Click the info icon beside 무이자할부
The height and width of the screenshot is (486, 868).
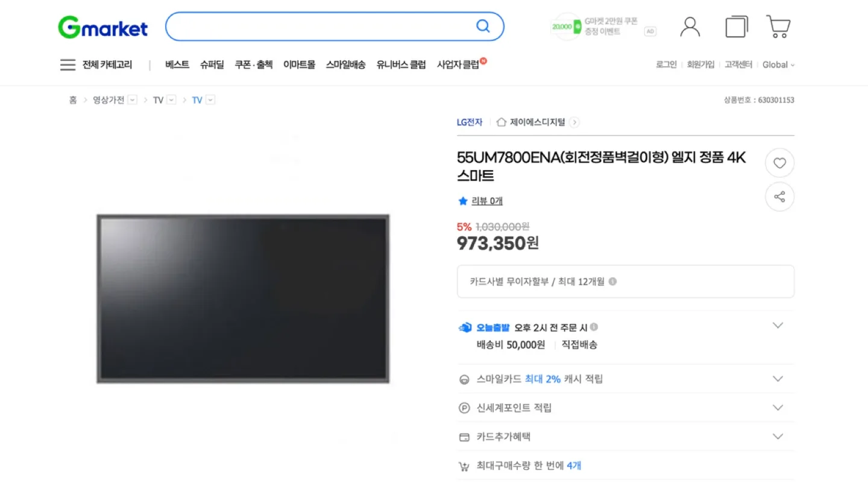[612, 282]
